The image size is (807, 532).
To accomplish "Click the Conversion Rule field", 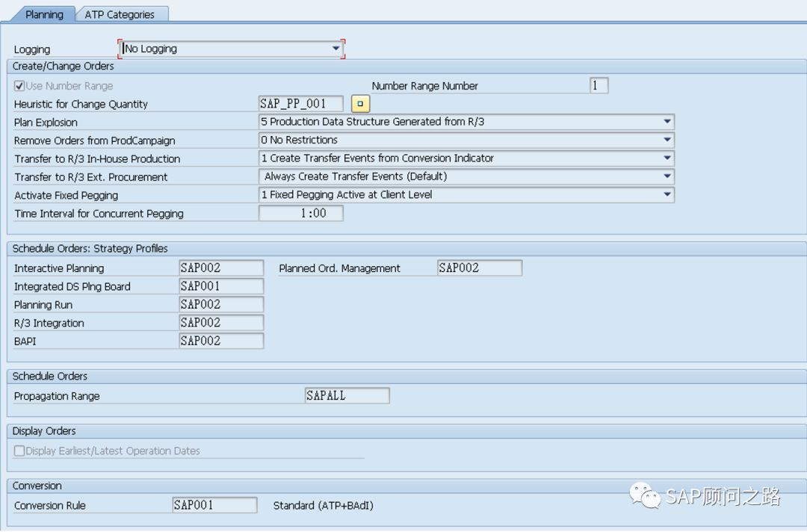I will click(214, 505).
